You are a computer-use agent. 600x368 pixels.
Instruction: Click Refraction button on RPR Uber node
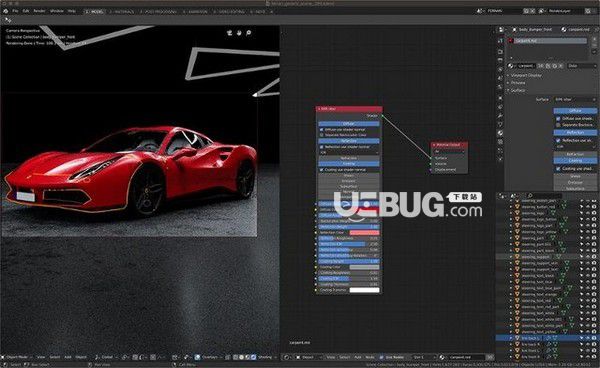(x=349, y=158)
